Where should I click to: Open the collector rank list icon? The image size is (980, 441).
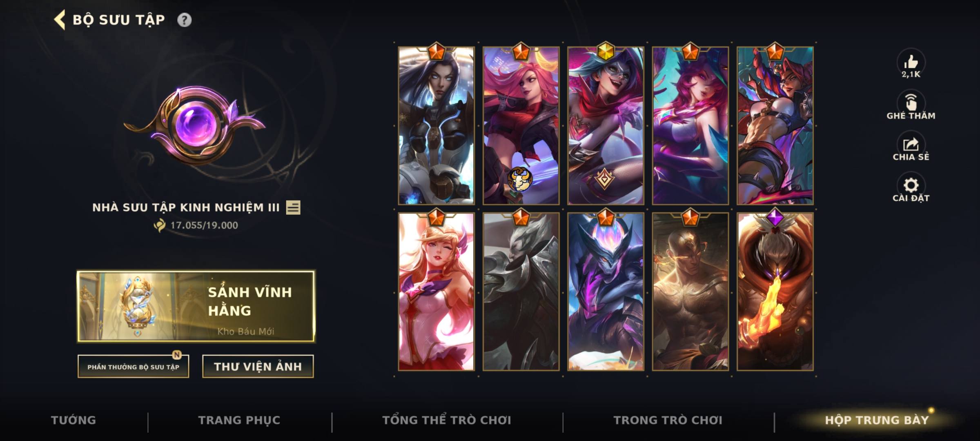tap(293, 207)
